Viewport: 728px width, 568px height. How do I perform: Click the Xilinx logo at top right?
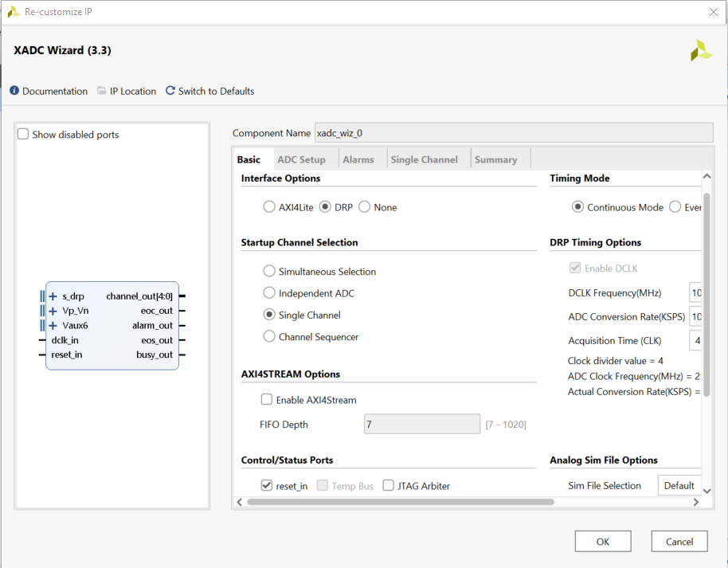pyautogui.click(x=701, y=50)
